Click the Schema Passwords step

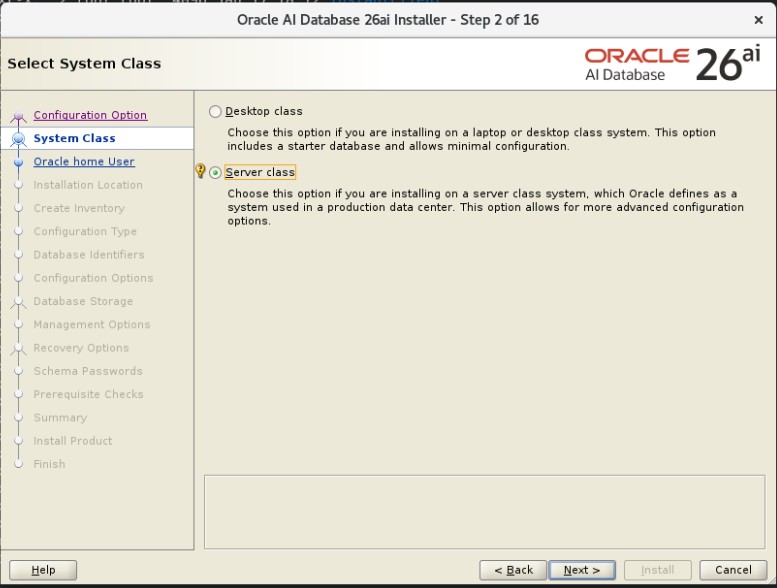click(88, 371)
